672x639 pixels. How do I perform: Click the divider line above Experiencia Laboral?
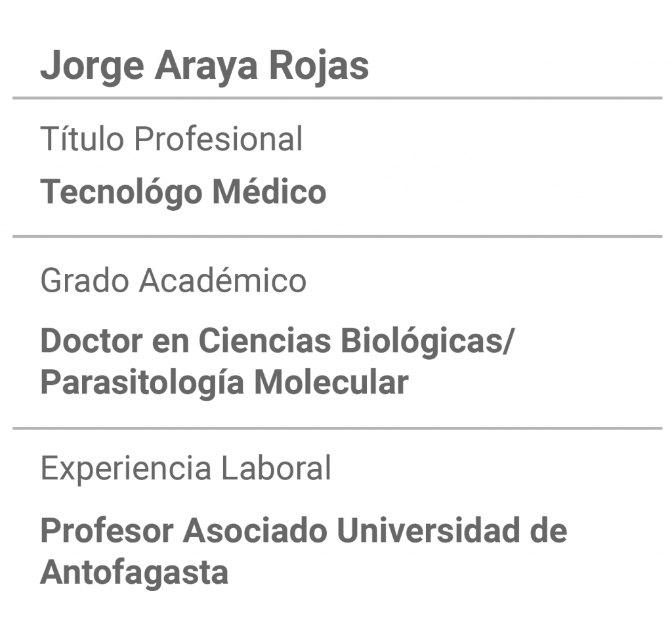tap(337, 428)
